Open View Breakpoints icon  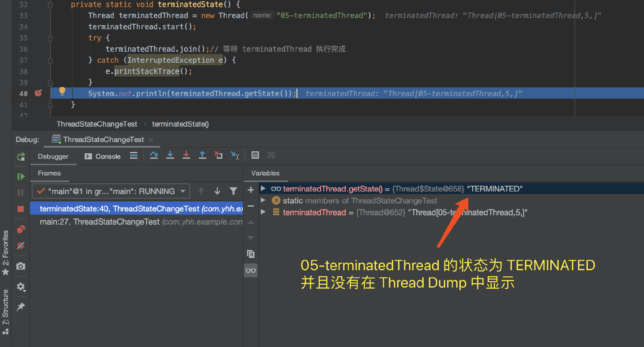pos(21,229)
